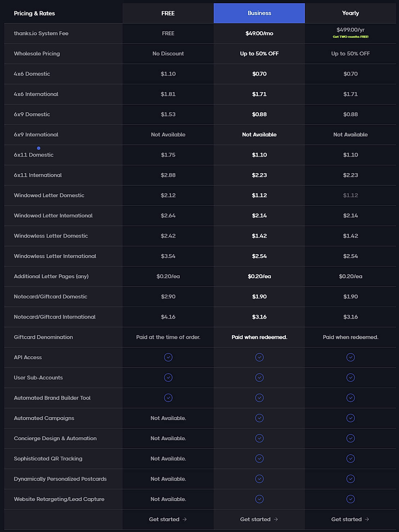399x532 pixels.
Task: Click User Sub-Accounts checkmark in Yearly column
Action: tap(350, 378)
